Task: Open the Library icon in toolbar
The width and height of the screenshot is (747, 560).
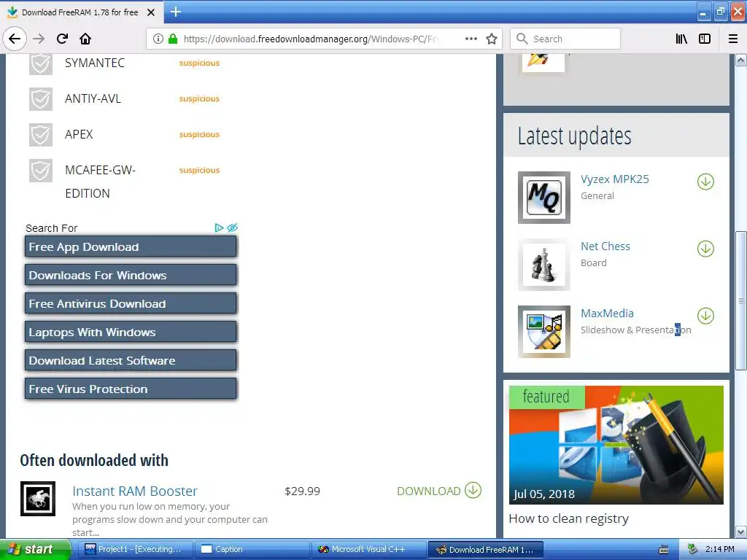Action: pos(681,39)
